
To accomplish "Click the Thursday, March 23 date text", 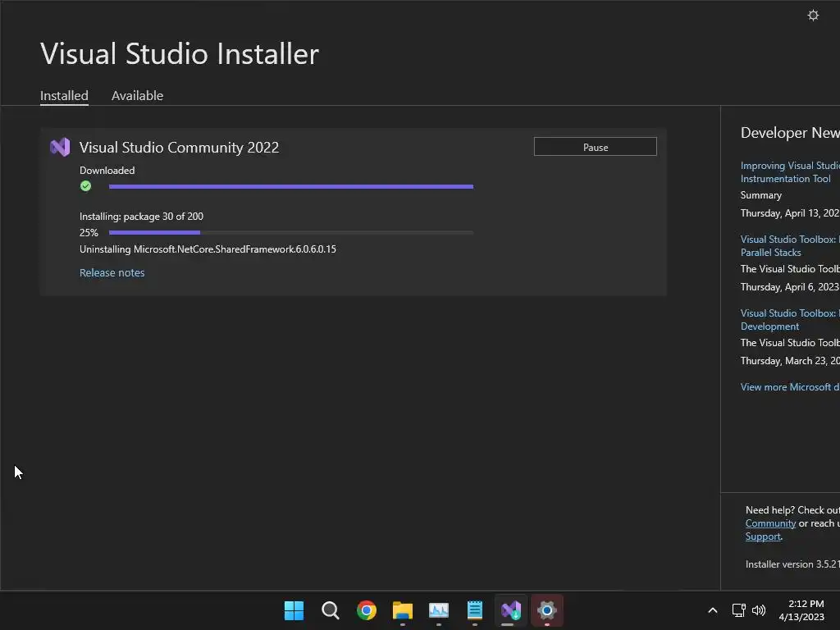I will (790, 361).
